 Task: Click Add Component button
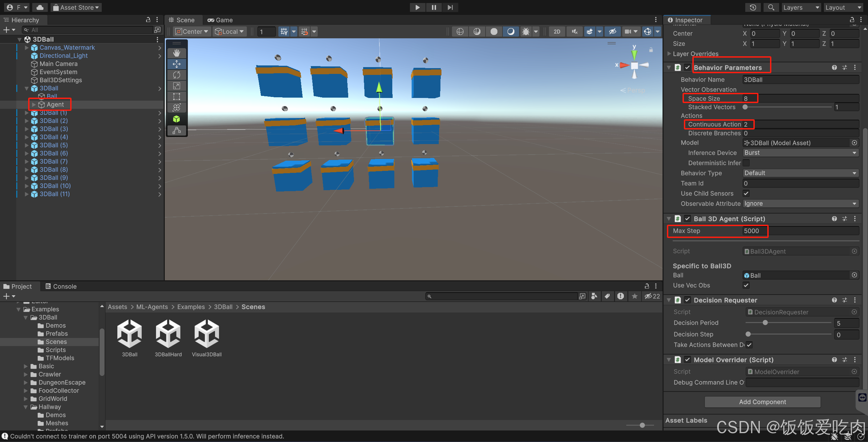coord(763,402)
